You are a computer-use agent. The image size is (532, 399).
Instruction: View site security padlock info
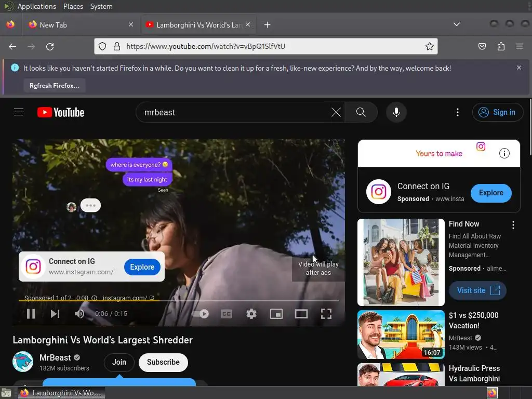(x=117, y=46)
